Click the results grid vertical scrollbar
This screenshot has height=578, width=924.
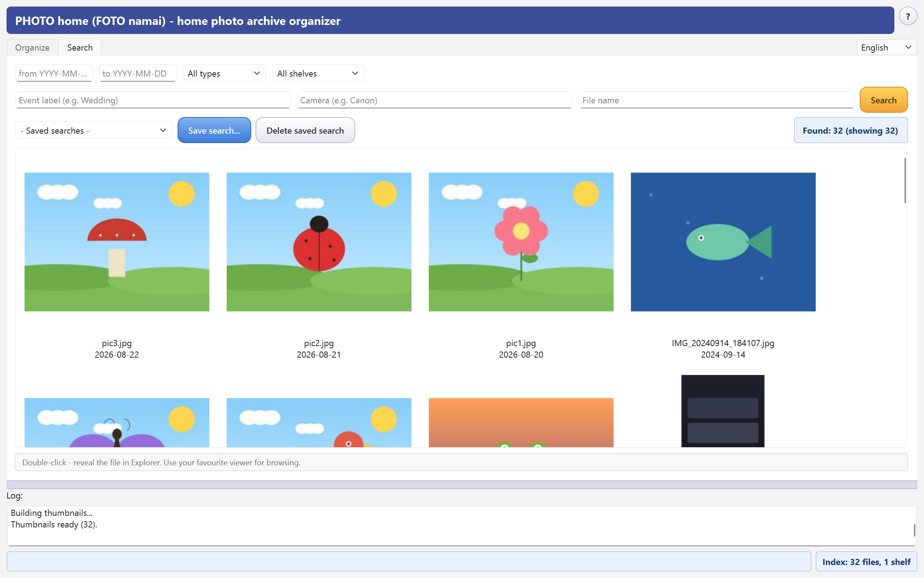point(905,180)
